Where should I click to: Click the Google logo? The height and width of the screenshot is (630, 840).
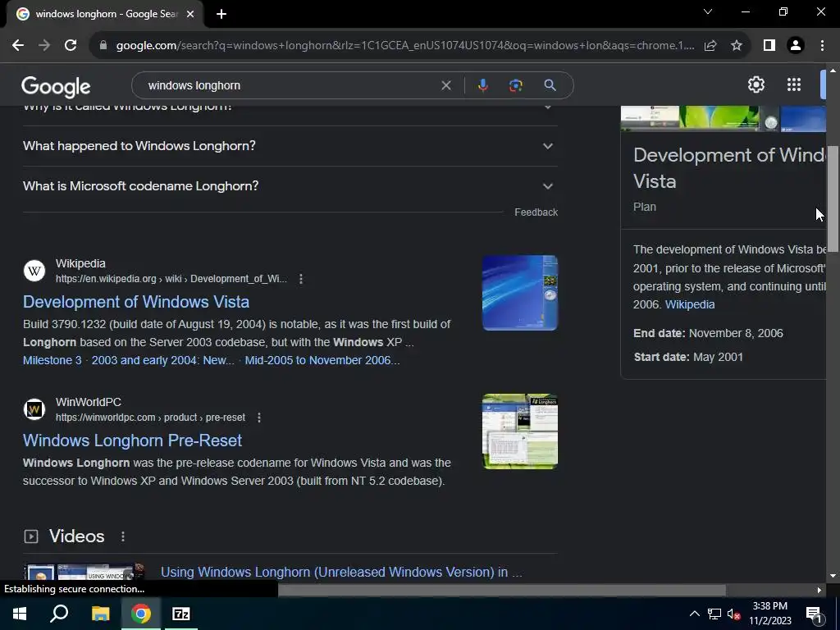point(56,86)
